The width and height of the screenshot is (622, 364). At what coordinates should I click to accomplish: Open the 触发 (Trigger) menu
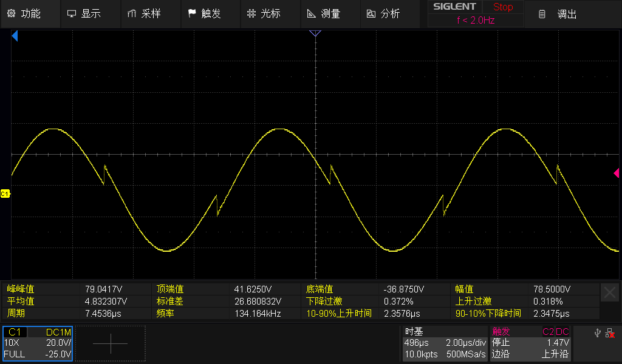click(x=211, y=14)
